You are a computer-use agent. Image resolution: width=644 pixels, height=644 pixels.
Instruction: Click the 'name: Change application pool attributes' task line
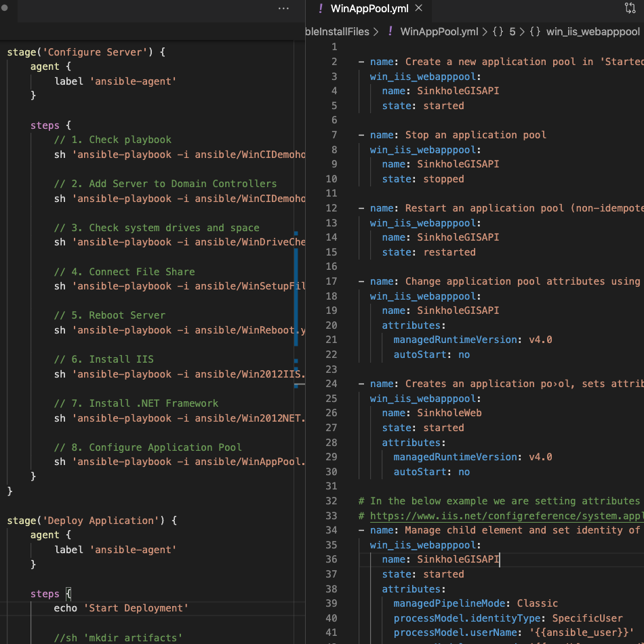[501, 281]
